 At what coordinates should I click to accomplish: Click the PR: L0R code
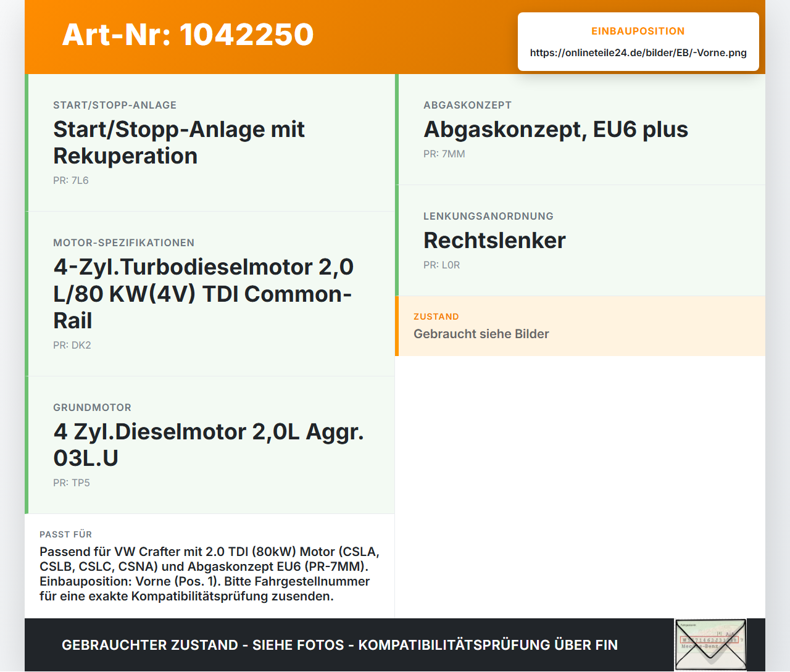(442, 265)
